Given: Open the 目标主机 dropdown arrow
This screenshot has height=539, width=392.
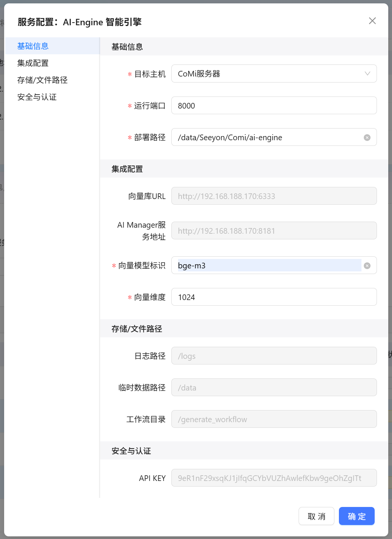Looking at the screenshot, I should pos(368,73).
